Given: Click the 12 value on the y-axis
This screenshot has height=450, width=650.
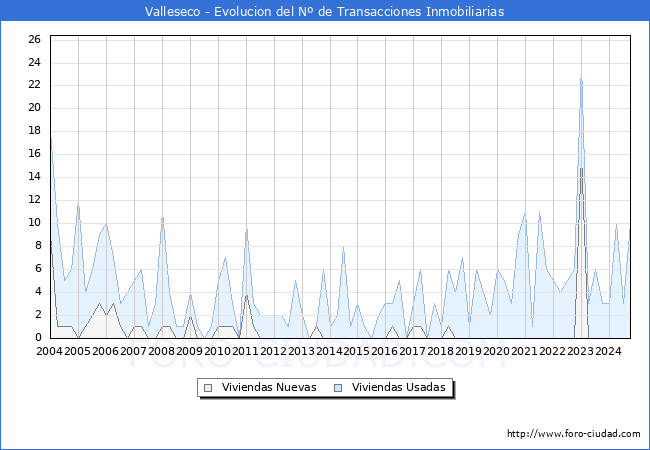Looking at the screenshot, I should pos(34,200).
